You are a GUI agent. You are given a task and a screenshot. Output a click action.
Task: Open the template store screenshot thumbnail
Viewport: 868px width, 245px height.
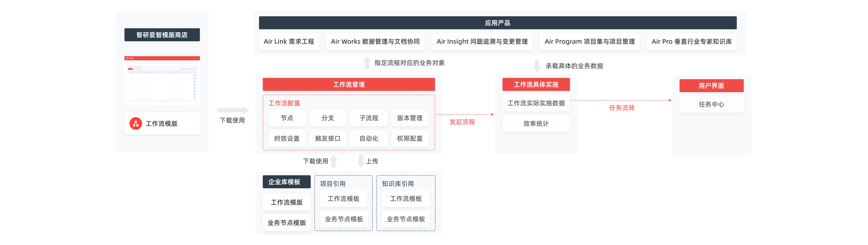[162, 80]
